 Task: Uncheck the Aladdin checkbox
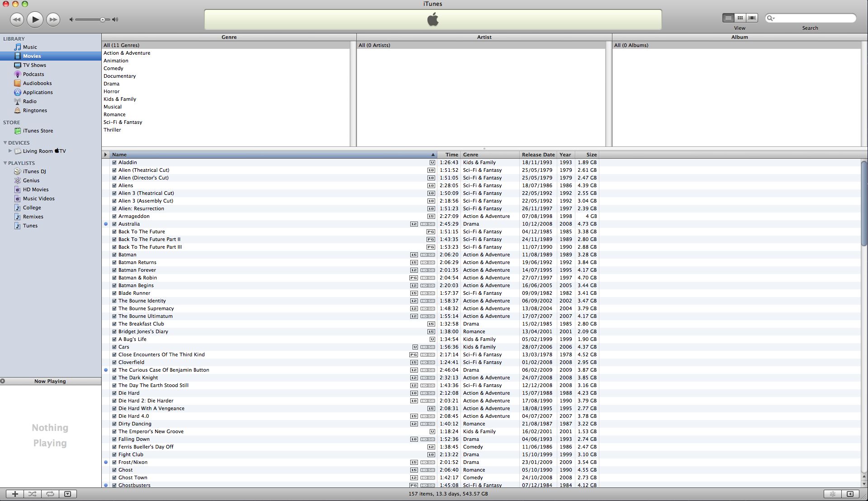pos(114,162)
